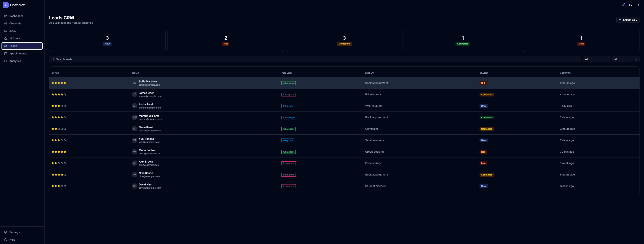The width and height of the screenshot is (644, 244).
Task: Click the Hot status for Maria Santos
Action: (483, 152)
